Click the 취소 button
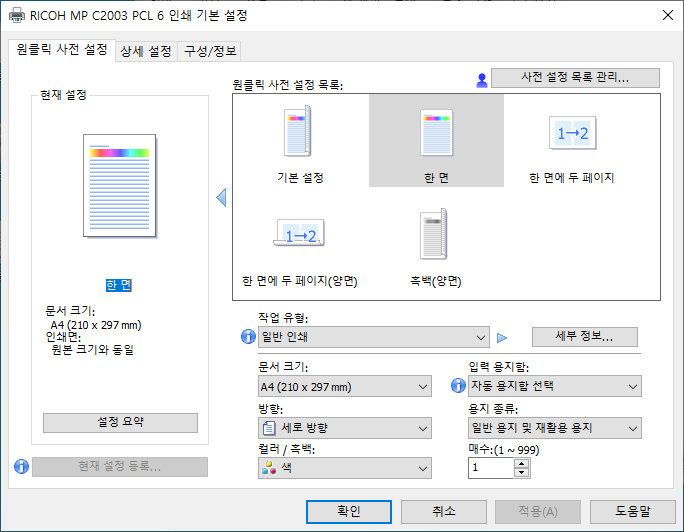Image resolution: width=684 pixels, height=532 pixels. click(x=444, y=512)
